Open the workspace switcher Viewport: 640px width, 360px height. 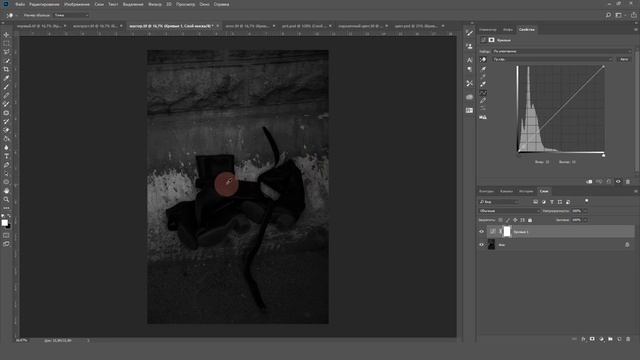(619, 15)
